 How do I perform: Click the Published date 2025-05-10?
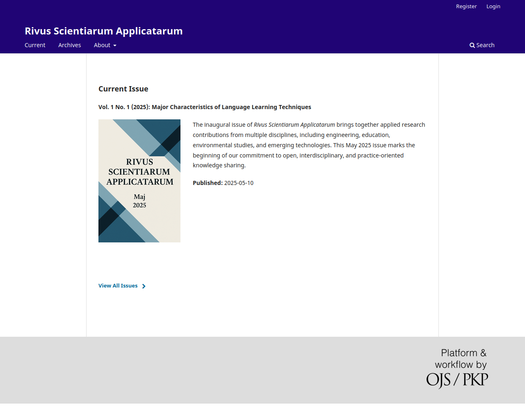[x=239, y=183]
